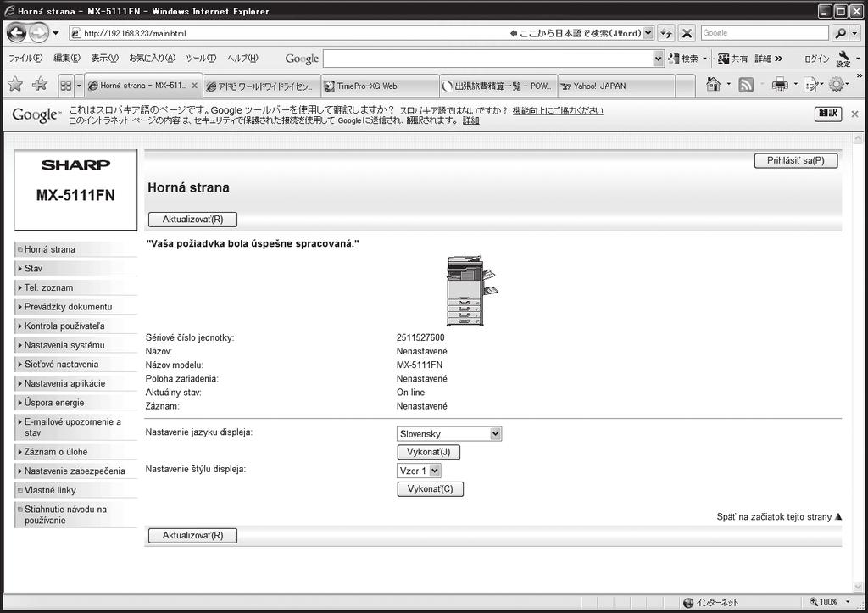This screenshot has width=868, height=613.
Task: Open Vlastné linky in sidebar
Action: point(75,490)
